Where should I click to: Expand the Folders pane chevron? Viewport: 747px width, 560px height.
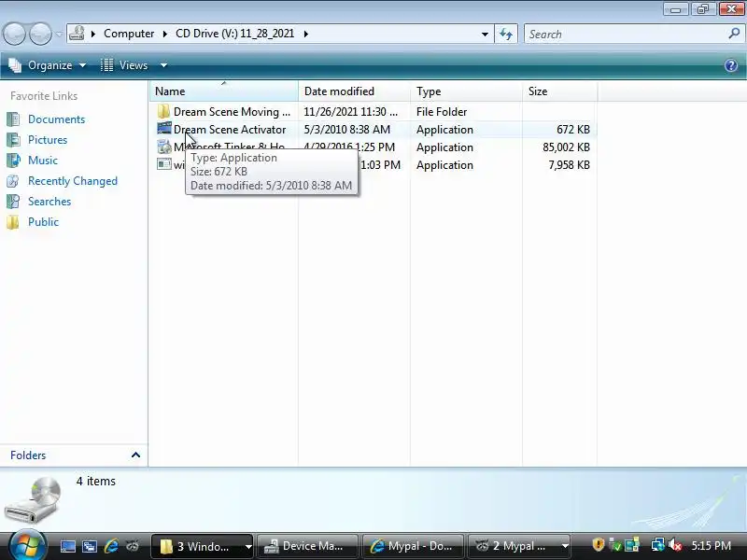coord(135,455)
